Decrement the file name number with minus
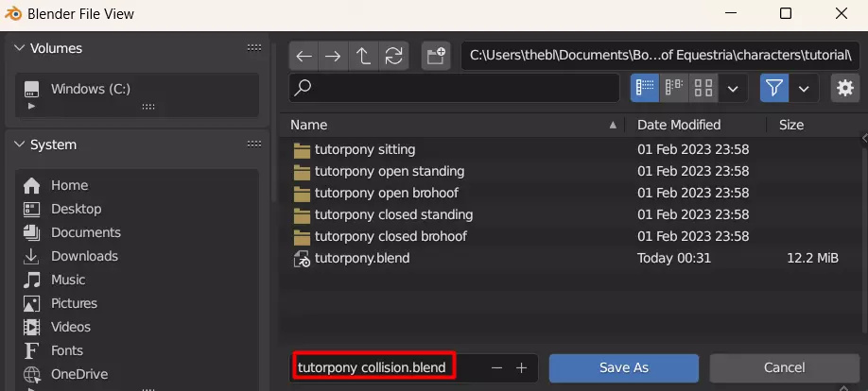Screen dimensions: 868x391 point(496,367)
